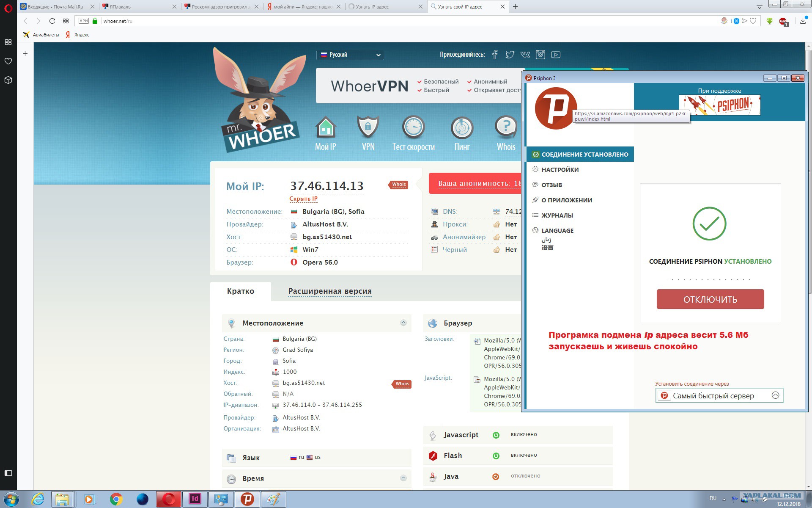The width and height of the screenshot is (812, 508).
Task: Reload the page with the refresh icon
Action: [x=52, y=21]
